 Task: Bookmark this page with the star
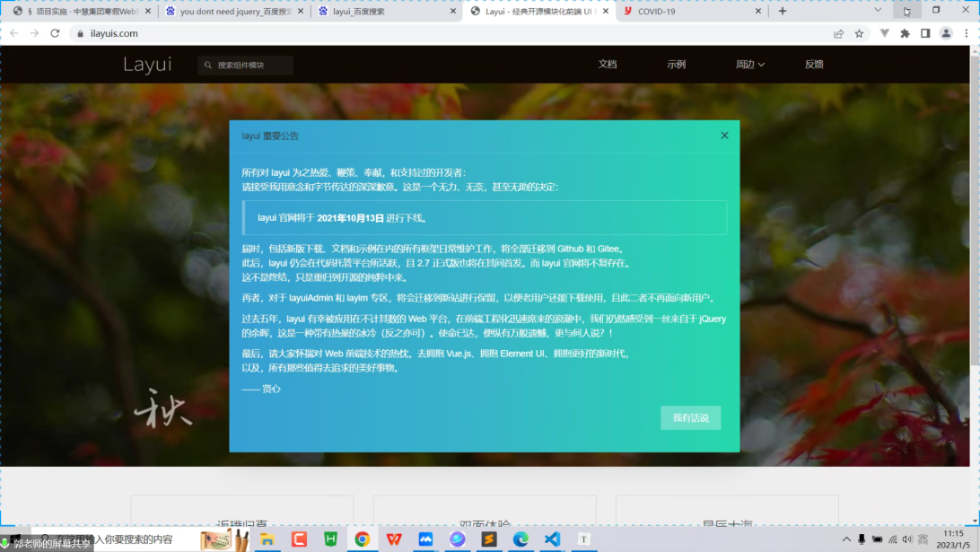pos(860,34)
